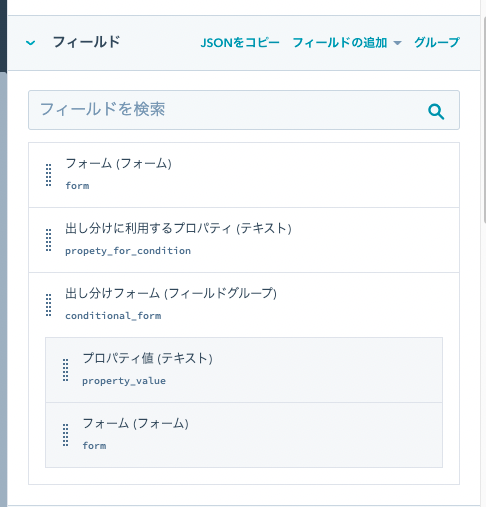Select 出し分けに利用するプロパティ (テキスト) field
486x507 pixels.
pyautogui.click(x=244, y=240)
